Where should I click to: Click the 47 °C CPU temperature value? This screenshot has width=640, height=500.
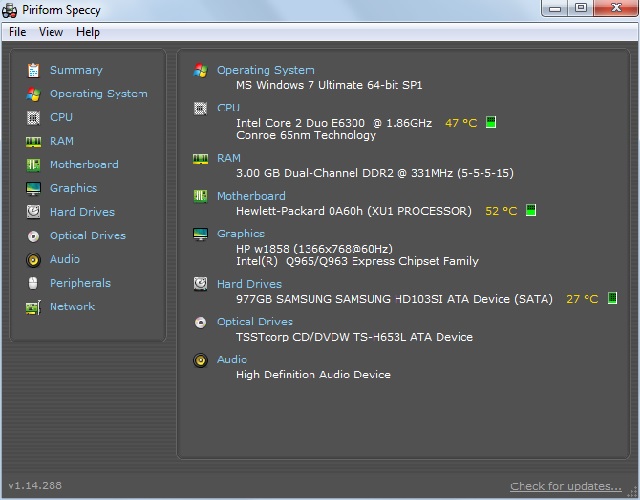click(461, 123)
